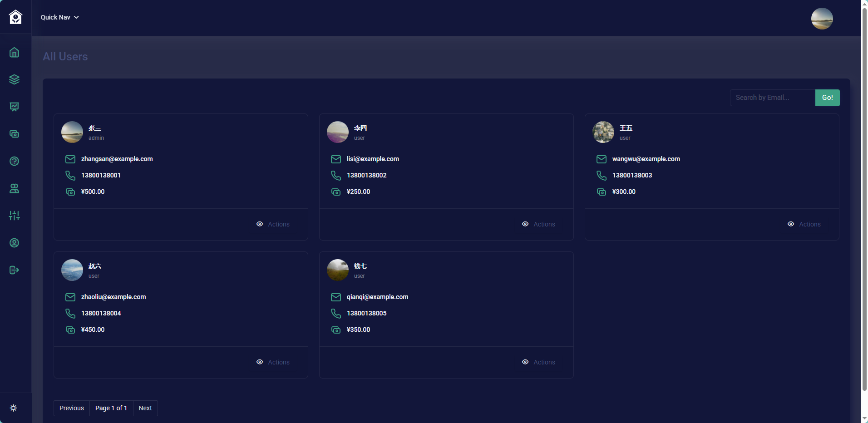Expand the Quick Nav dropdown
Image resolution: width=868 pixels, height=423 pixels.
click(59, 17)
